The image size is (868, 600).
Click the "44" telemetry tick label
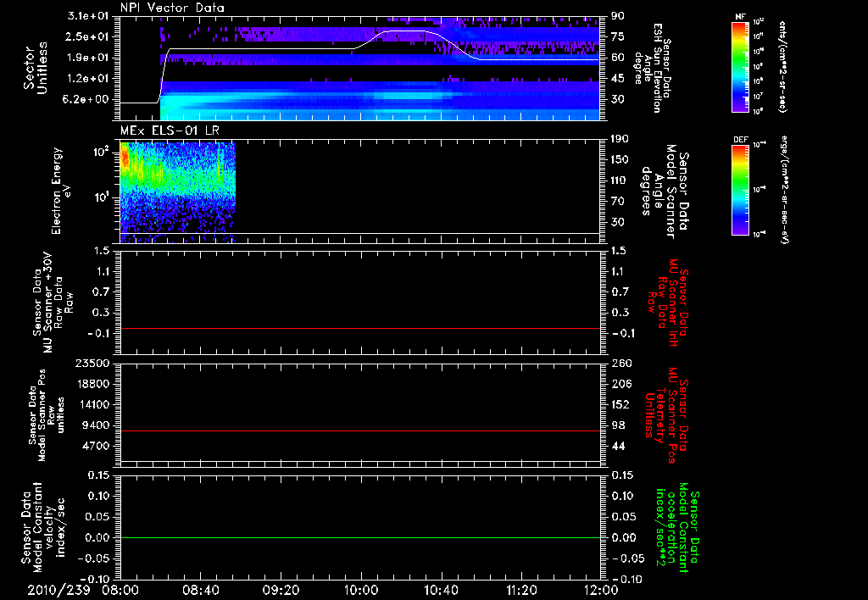[618, 446]
